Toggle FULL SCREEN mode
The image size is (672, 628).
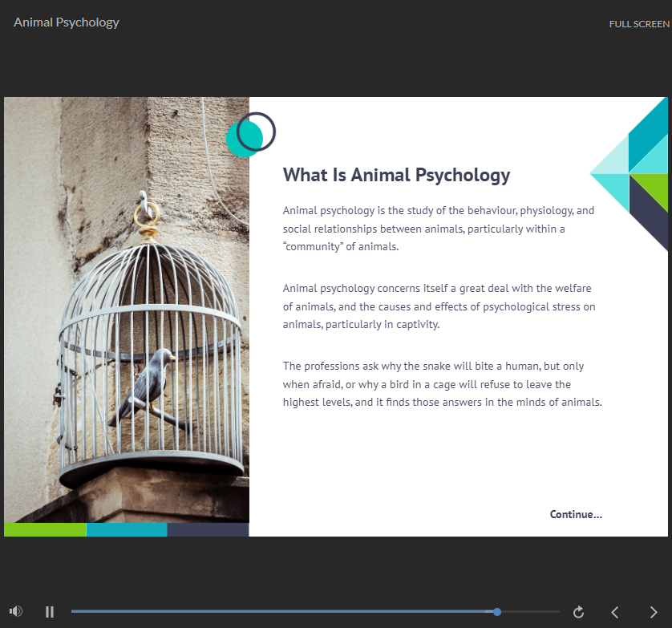pos(639,24)
